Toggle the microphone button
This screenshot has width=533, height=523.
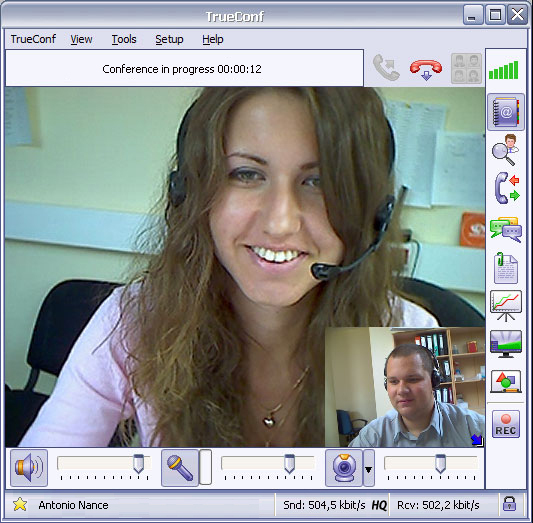click(x=180, y=468)
